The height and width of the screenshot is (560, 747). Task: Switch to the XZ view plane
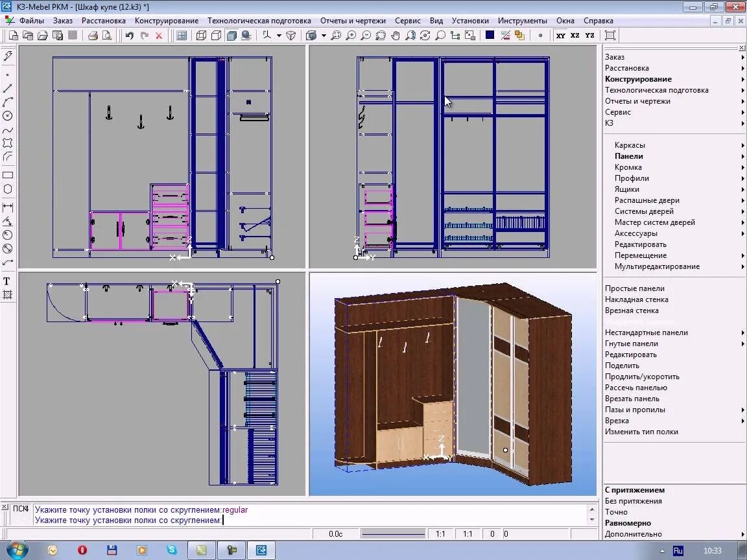(x=576, y=35)
